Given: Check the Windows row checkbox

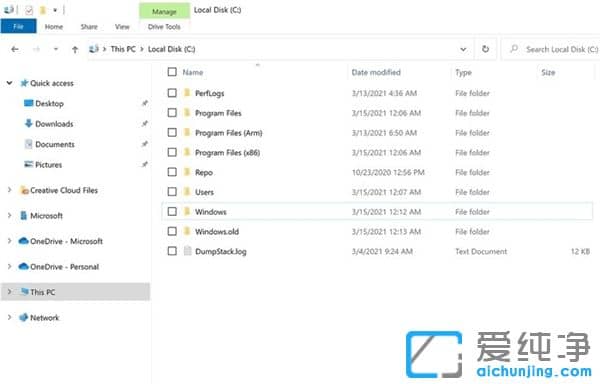Looking at the screenshot, I should [172, 212].
